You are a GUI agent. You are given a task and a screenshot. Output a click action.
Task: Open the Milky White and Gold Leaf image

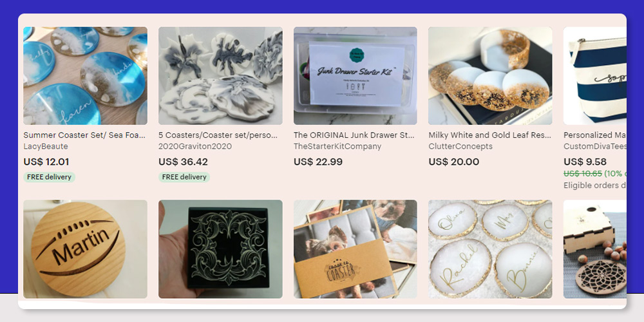pyautogui.click(x=490, y=76)
